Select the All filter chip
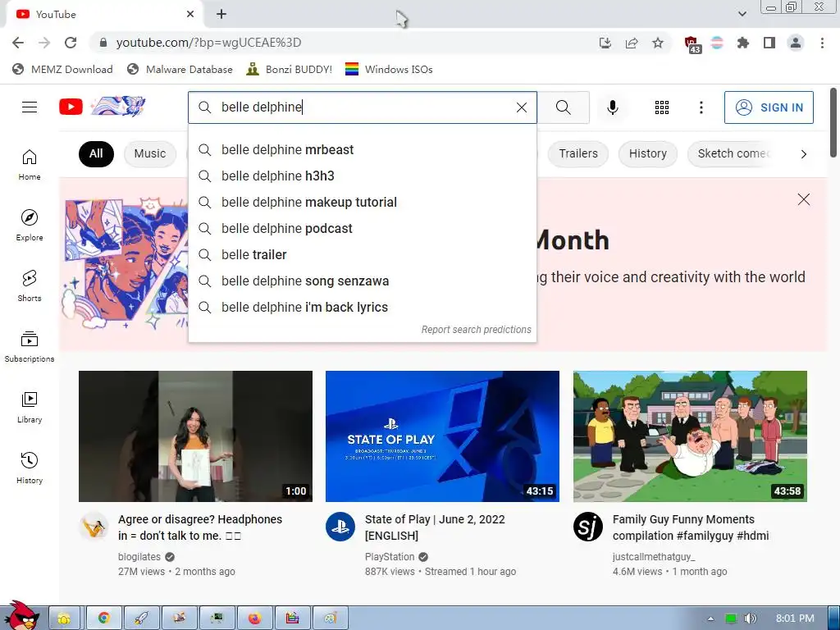The height and width of the screenshot is (630, 840). coord(96,153)
